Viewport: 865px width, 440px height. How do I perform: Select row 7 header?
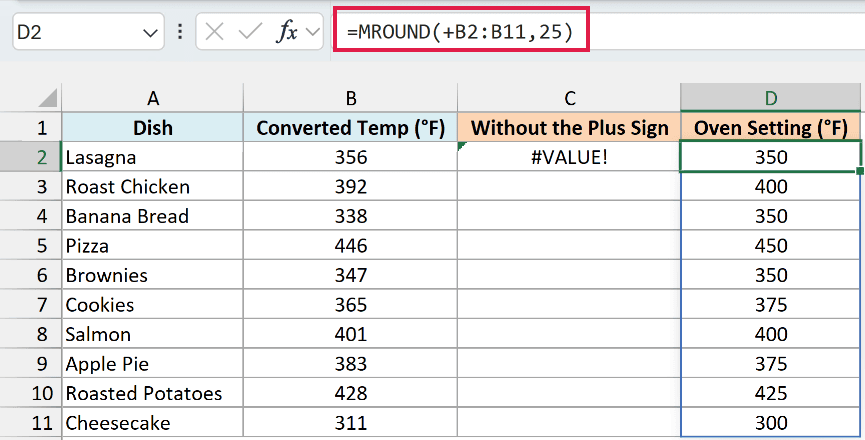tap(30, 304)
